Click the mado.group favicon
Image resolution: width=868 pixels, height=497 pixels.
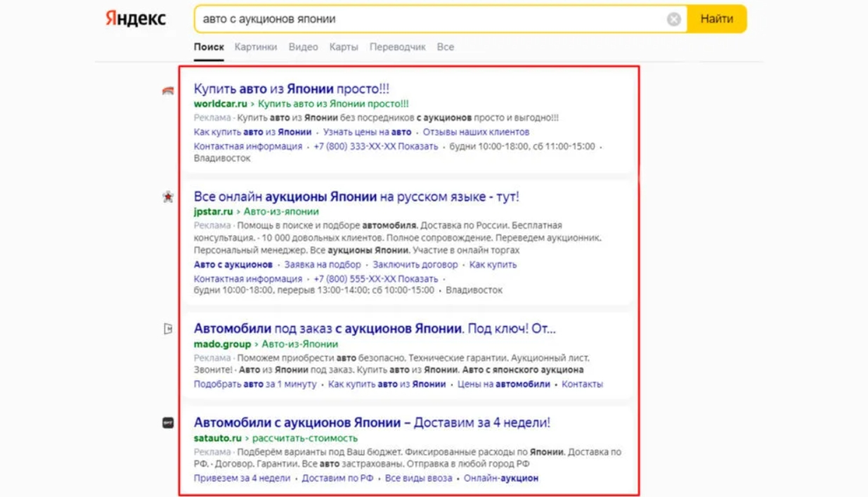click(x=168, y=329)
